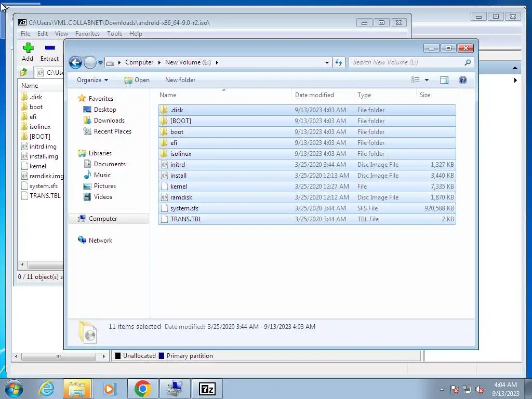The image size is (532, 399).
Task: Open the Favorites menu in 7-Zip
Action: (87, 34)
